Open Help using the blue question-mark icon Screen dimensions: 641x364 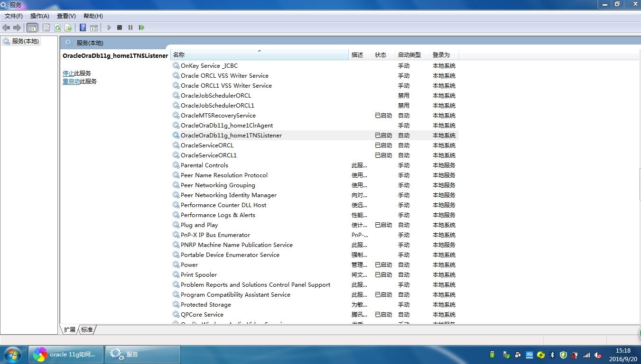tap(83, 27)
